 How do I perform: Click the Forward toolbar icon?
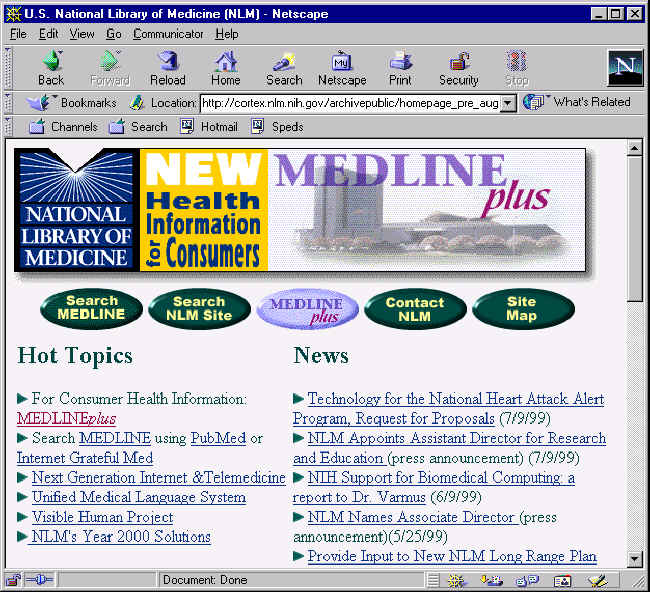point(110,68)
